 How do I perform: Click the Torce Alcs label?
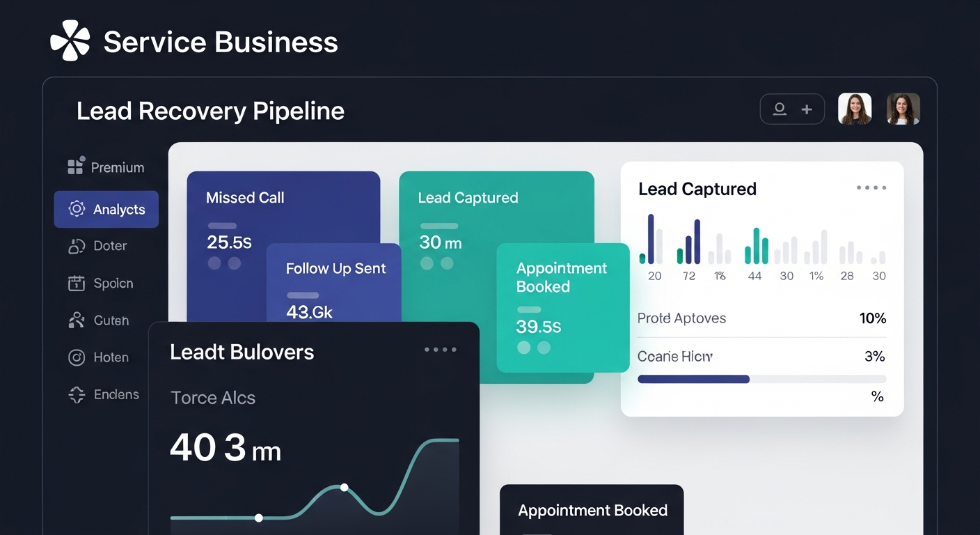click(x=213, y=398)
